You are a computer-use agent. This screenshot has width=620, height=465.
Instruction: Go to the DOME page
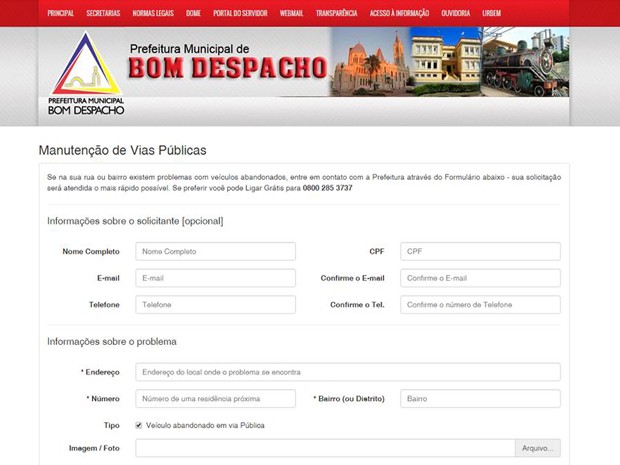(x=193, y=13)
